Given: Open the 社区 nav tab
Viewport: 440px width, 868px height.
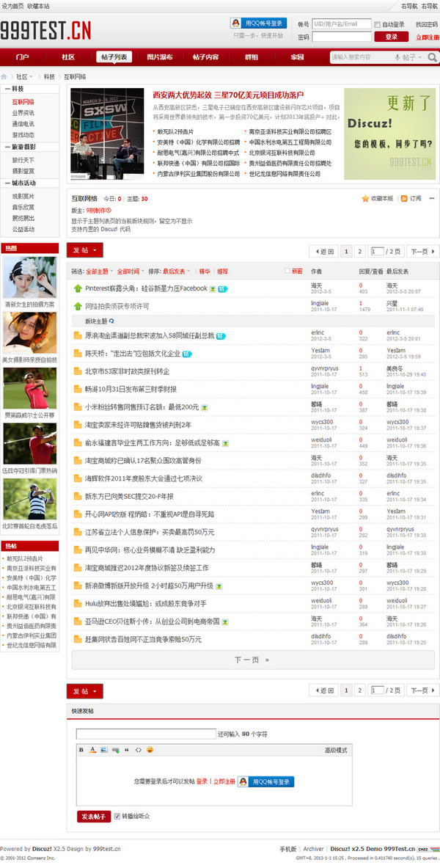Looking at the screenshot, I should pos(68,57).
